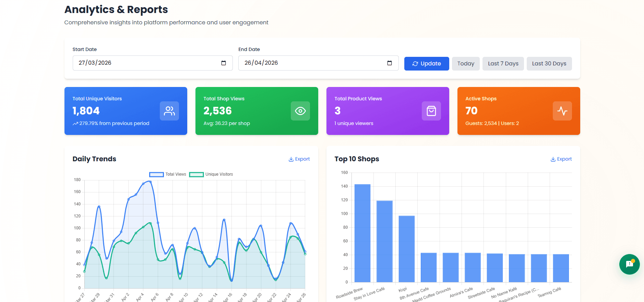The height and width of the screenshot is (302, 644).
Task: Export the Daily Trends chart
Action: point(299,159)
